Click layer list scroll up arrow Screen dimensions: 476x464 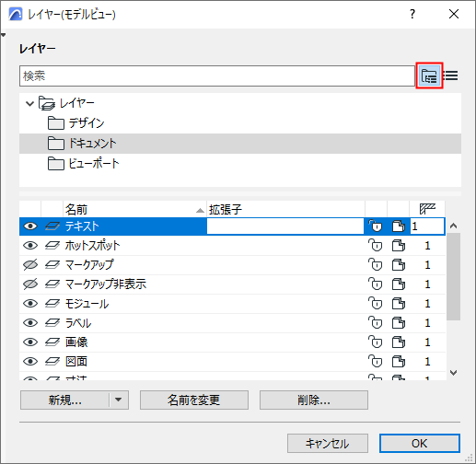pyautogui.click(x=453, y=226)
